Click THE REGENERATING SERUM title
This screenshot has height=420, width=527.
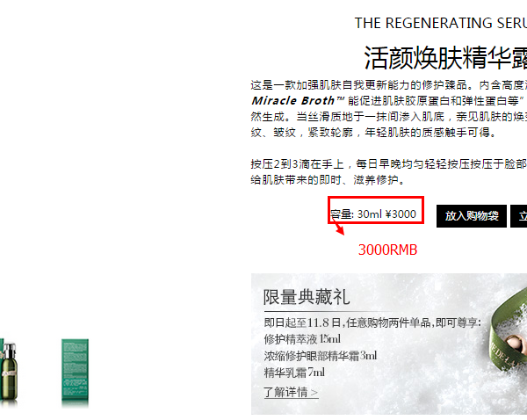(441, 23)
